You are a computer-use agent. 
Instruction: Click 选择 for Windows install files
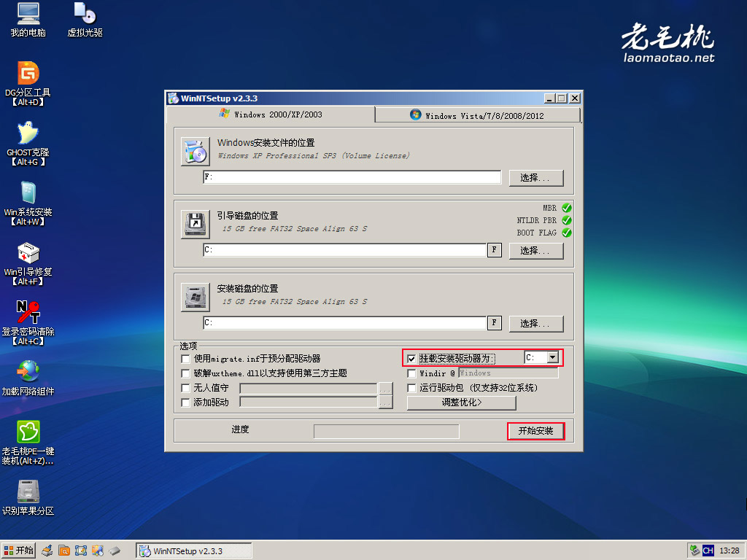[536, 178]
